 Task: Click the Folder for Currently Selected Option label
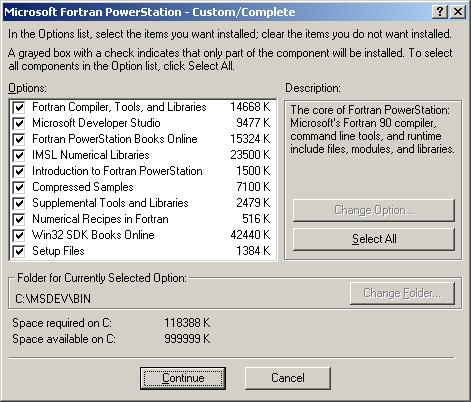(x=102, y=278)
